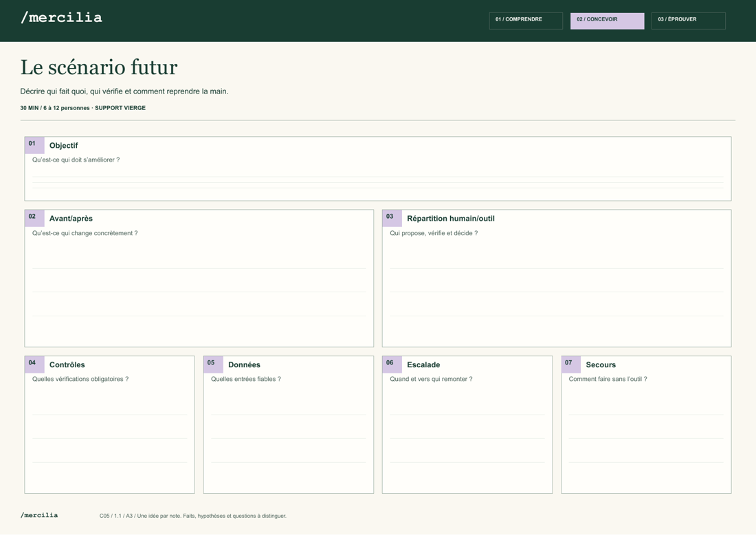The height and width of the screenshot is (535, 756).
Task: Click the /mercilia logo in the footer
Action: pyautogui.click(x=39, y=515)
